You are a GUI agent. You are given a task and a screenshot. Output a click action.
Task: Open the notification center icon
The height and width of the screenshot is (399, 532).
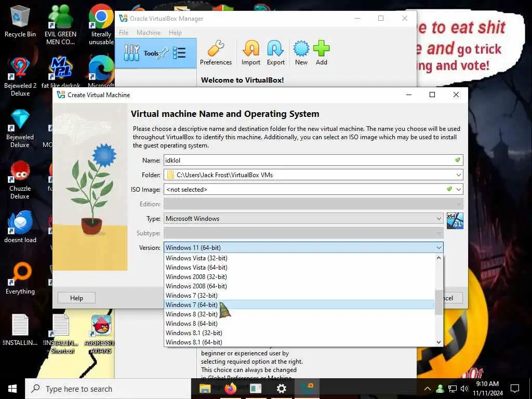click(x=515, y=389)
